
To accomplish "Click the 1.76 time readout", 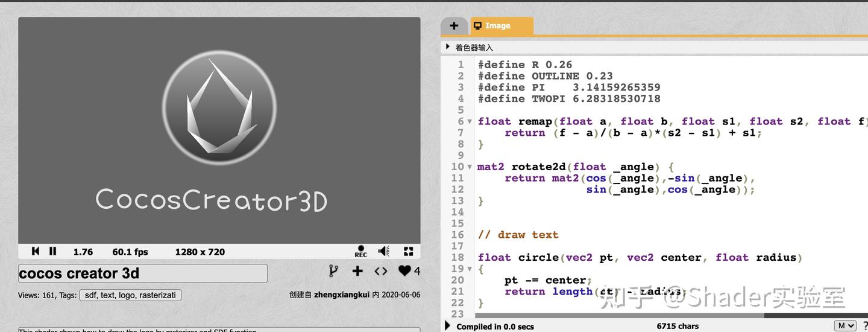I will (x=83, y=252).
